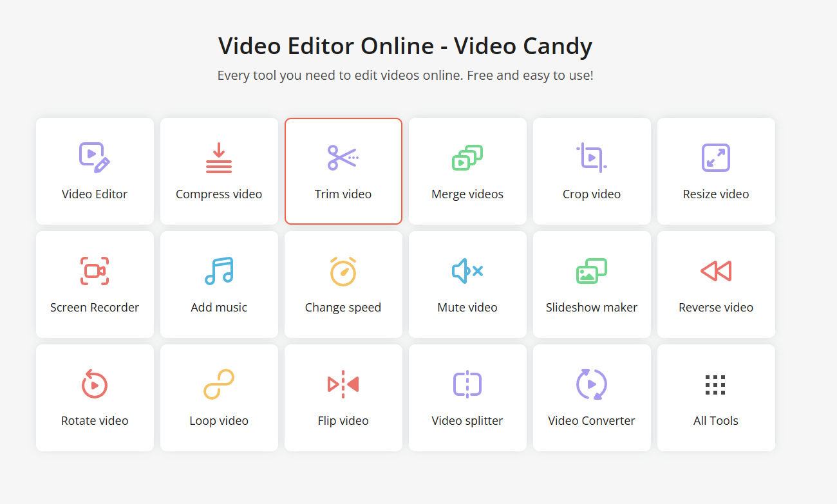
Task: Open the Loop video infinity icon
Action: point(219,384)
